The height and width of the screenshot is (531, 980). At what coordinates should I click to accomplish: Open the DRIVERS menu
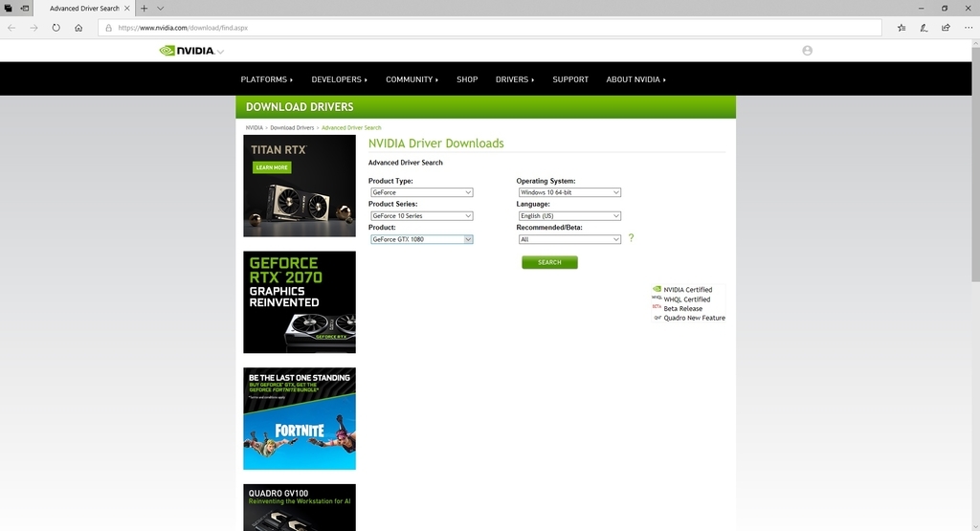click(515, 79)
